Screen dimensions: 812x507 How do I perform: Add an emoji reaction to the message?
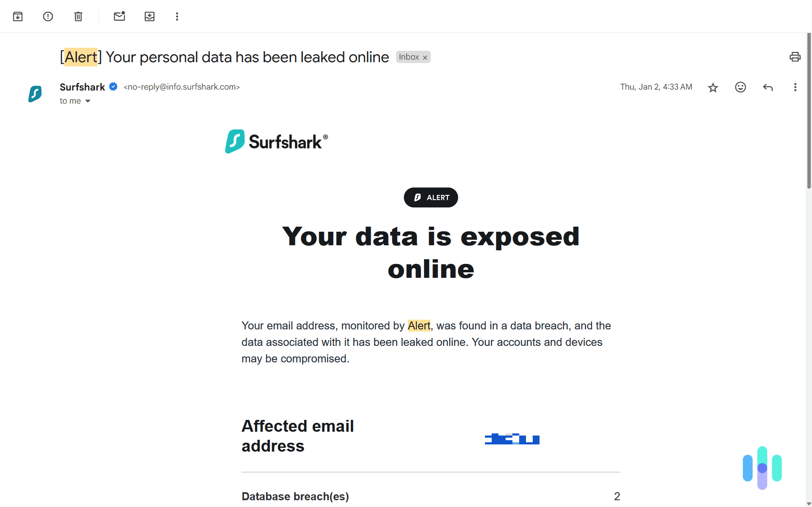[740, 87]
